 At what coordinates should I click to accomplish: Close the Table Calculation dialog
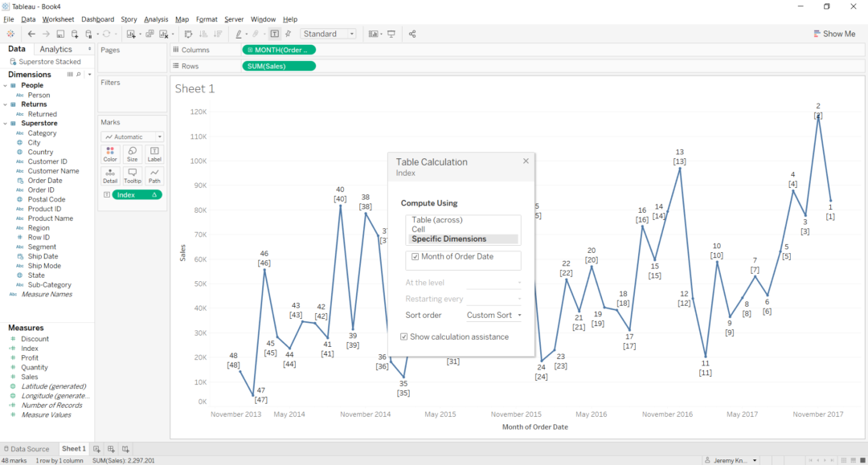tap(526, 161)
